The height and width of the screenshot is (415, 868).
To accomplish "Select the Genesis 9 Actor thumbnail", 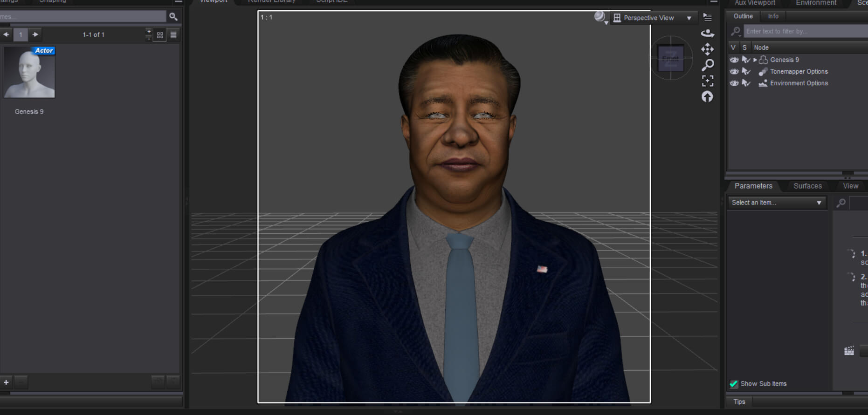I will (29, 72).
